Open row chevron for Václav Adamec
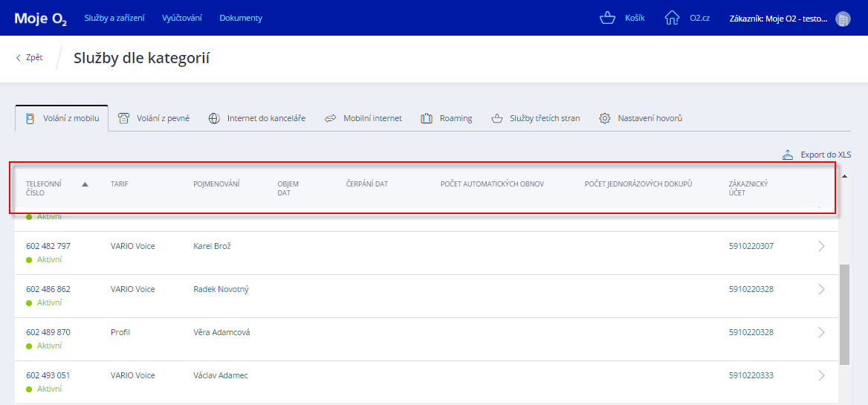The image size is (868, 405). pos(821,375)
